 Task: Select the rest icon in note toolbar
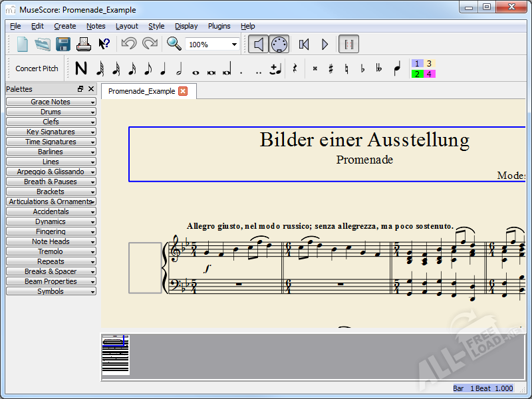coord(295,68)
